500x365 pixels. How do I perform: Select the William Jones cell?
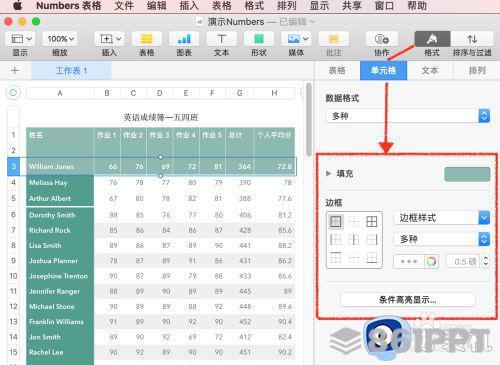[x=60, y=166]
